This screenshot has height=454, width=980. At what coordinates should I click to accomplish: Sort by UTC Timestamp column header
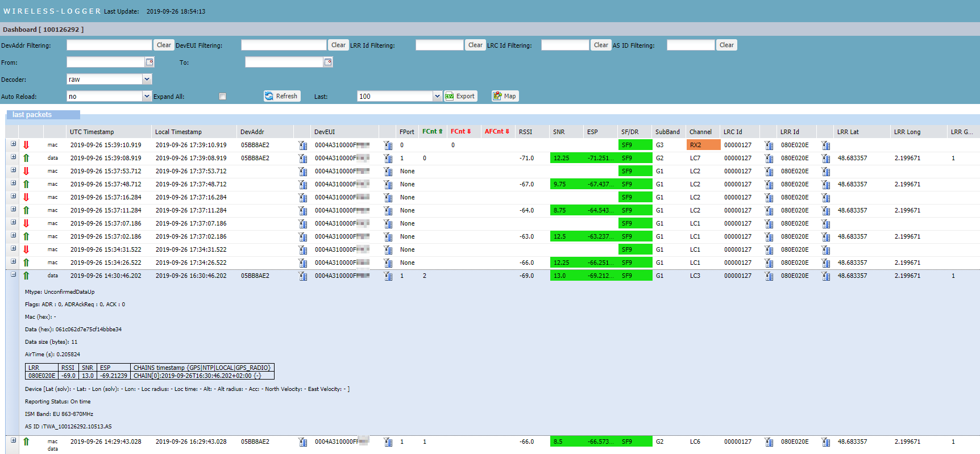click(x=92, y=132)
